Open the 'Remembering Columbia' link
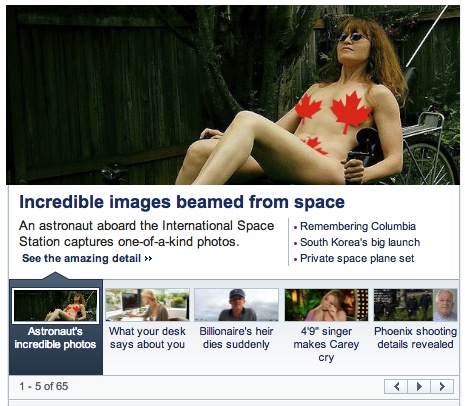This screenshot has height=406, width=465. [x=358, y=226]
